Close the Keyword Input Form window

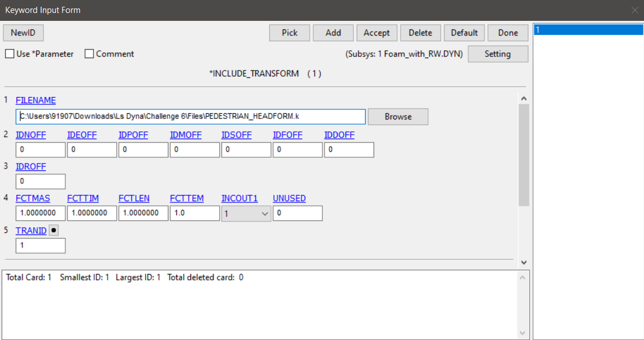click(634, 10)
